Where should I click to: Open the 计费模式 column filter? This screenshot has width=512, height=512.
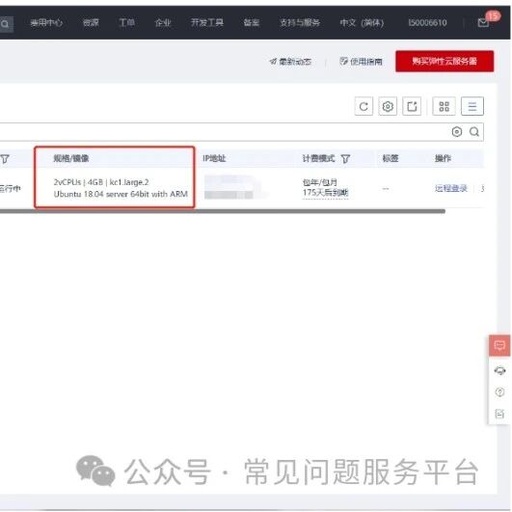346,159
